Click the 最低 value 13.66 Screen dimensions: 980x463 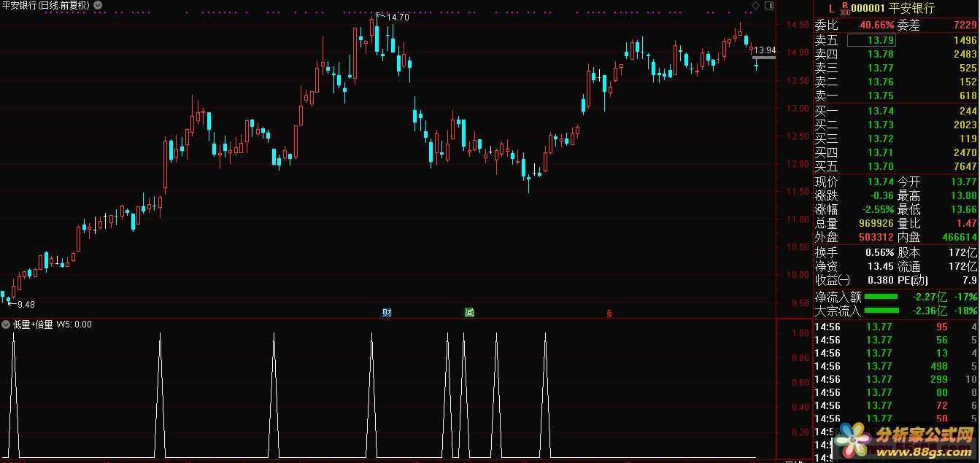point(964,209)
